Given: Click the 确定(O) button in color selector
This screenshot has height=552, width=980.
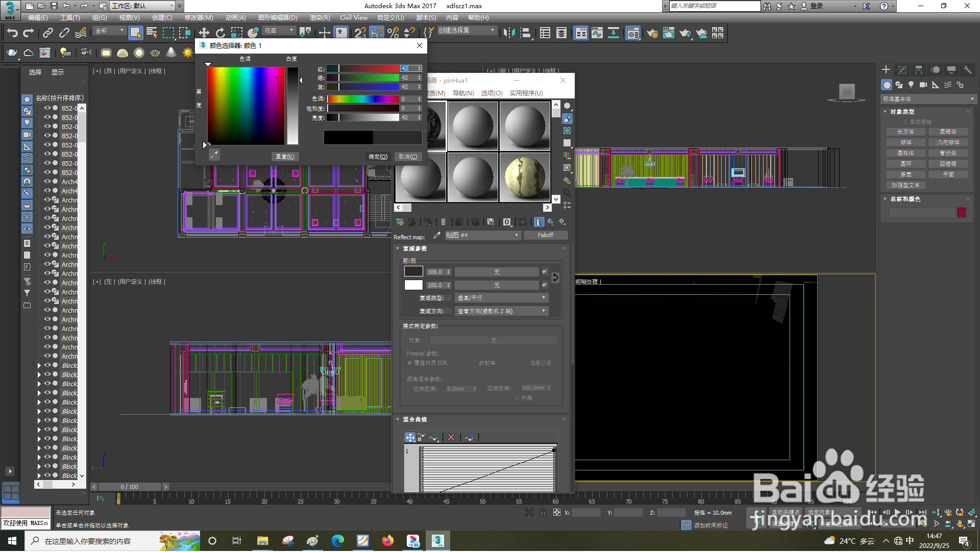Looking at the screenshot, I should point(378,157).
